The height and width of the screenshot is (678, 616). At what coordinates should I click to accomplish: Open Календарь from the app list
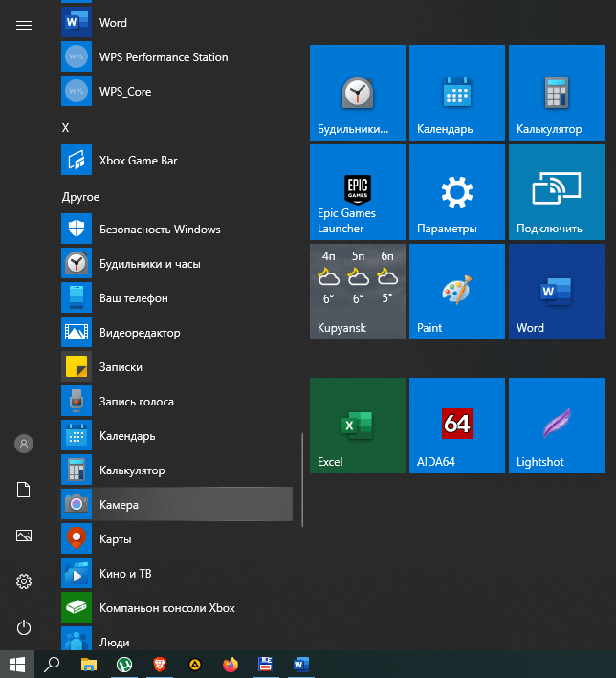click(x=177, y=435)
